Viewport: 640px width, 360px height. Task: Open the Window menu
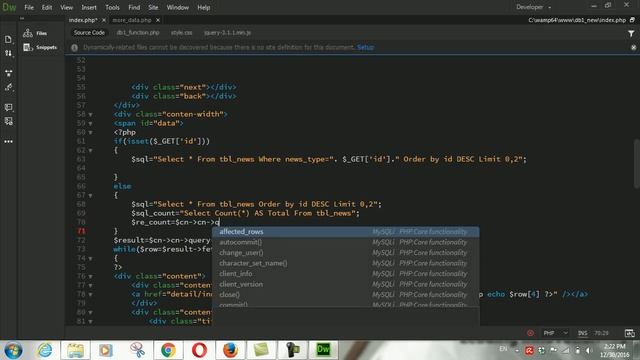point(178,7)
